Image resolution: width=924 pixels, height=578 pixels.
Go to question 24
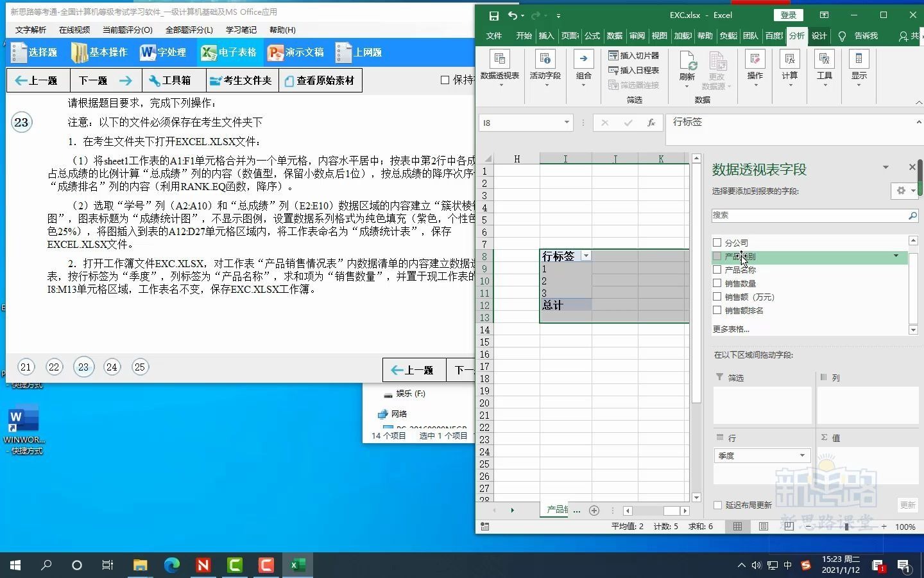click(112, 367)
